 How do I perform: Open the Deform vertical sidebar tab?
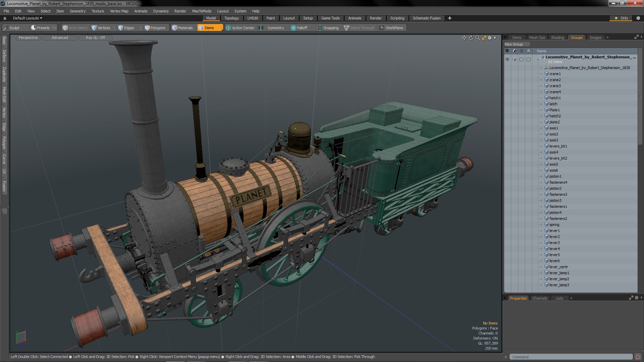[4, 56]
